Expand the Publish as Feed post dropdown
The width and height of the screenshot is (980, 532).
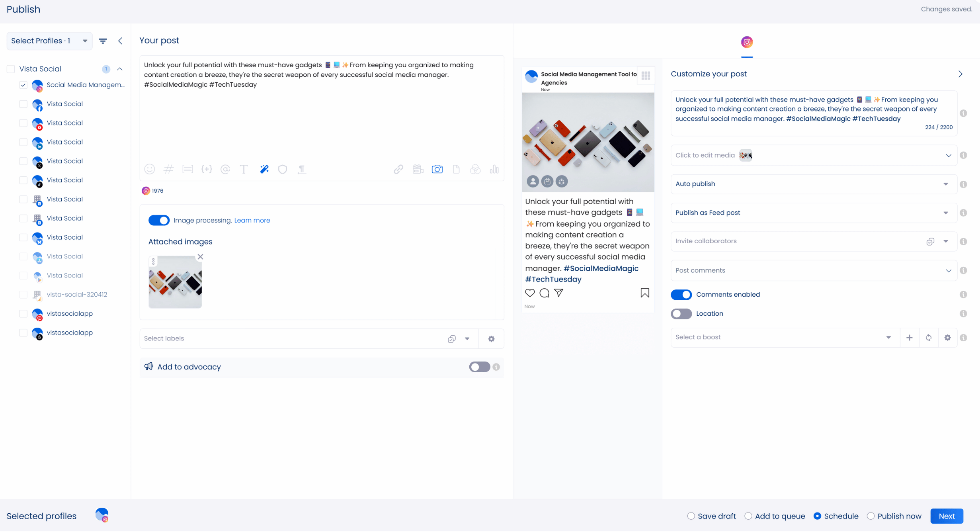813,213
